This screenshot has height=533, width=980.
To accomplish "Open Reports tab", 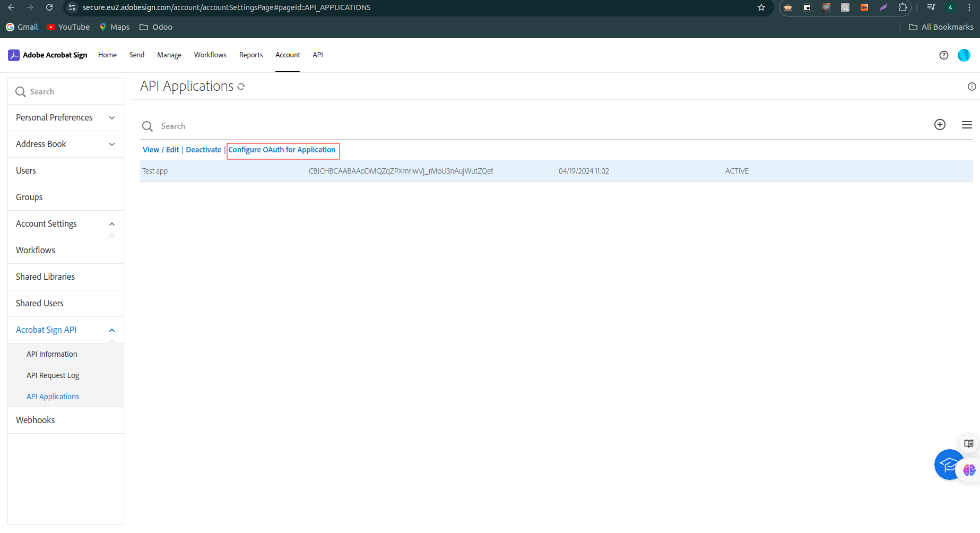I will (251, 55).
